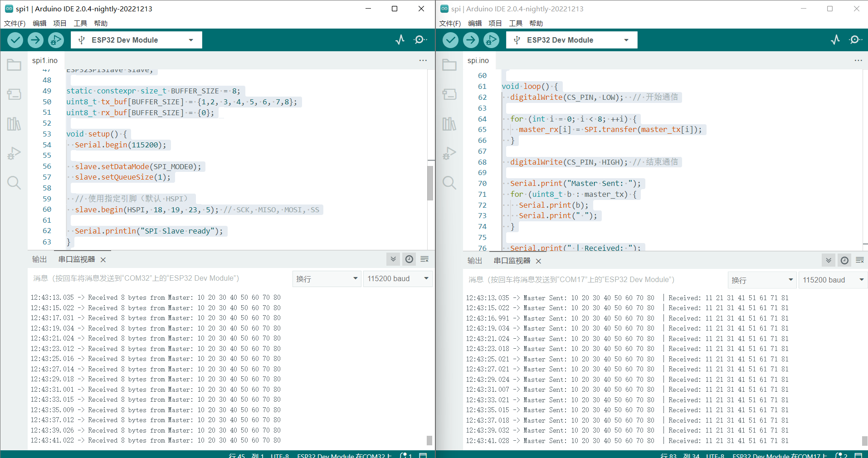Switch to 输出 tab in spi window

pos(475,261)
